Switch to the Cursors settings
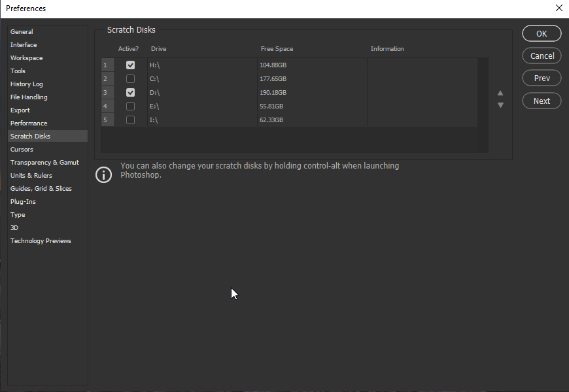 point(22,149)
